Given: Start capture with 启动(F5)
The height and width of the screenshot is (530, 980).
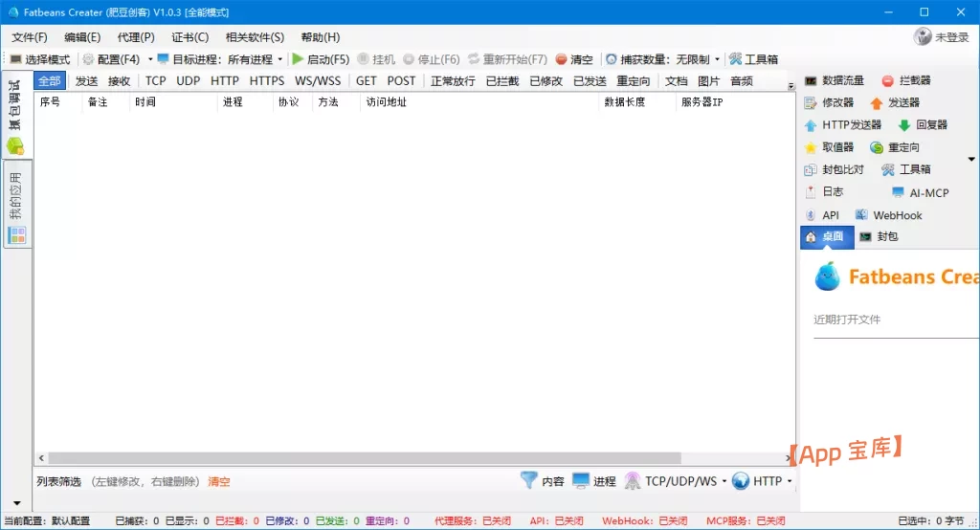Looking at the screenshot, I should [x=321, y=59].
